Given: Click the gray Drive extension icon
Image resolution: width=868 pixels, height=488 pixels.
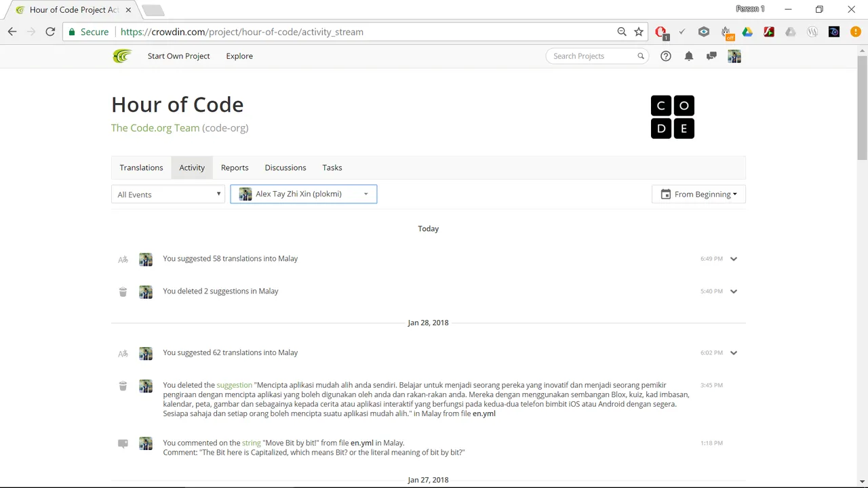Looking at the screenshot, I should pyautogui.click(x=791, y=32).
